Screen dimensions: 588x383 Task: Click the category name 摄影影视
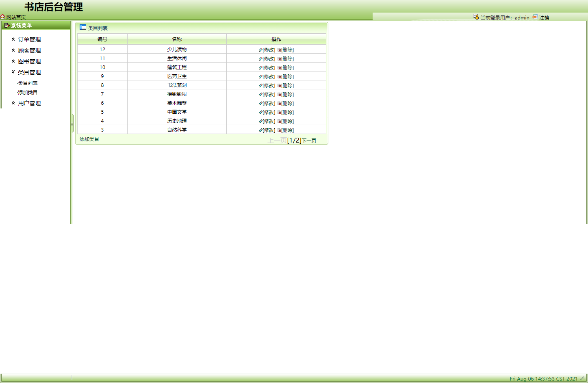[x=177, y=94]
